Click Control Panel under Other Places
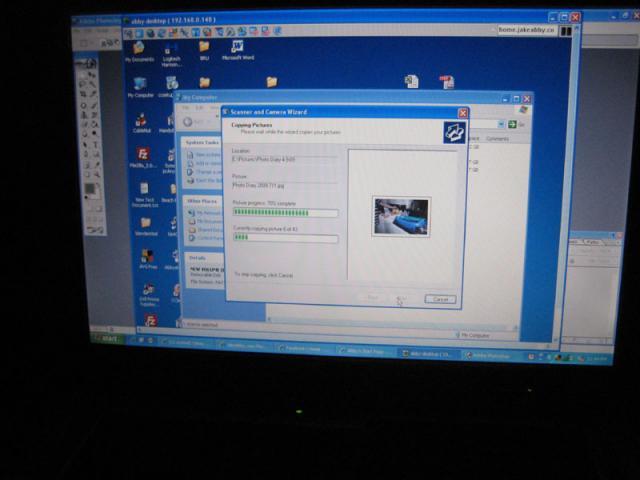 206,238
